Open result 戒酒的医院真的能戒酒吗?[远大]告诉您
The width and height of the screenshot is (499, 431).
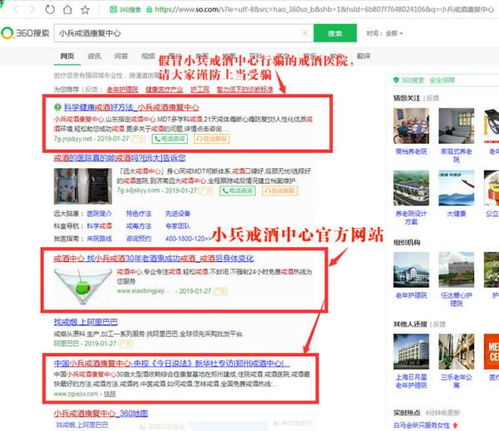click(x=120, y=158)
